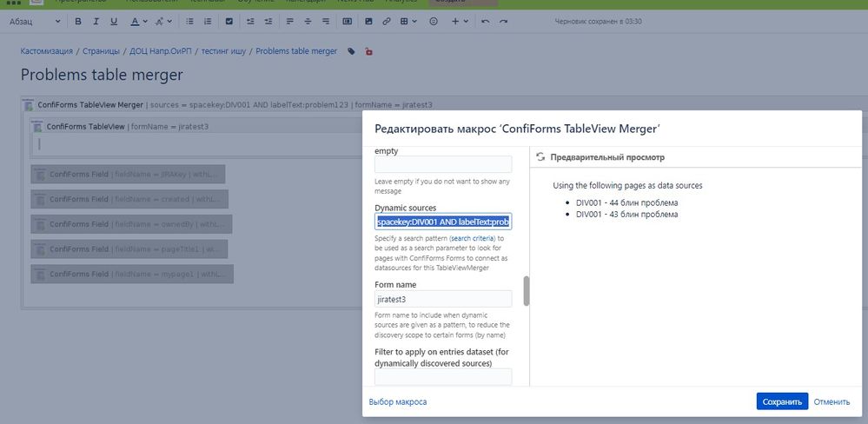Expand the more formatting dropdown arrow
Image resolution: width=868 pixels, height=424 pixels.
[169, 22]
